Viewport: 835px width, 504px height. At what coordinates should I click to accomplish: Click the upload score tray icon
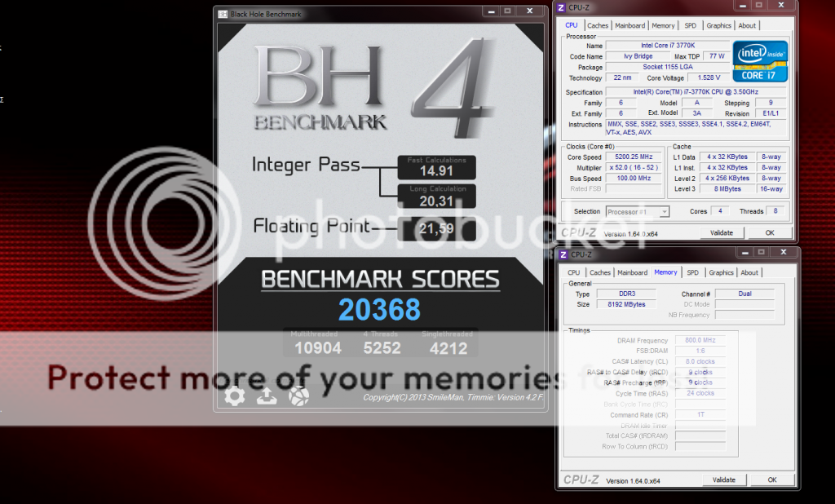coord(267,396)
